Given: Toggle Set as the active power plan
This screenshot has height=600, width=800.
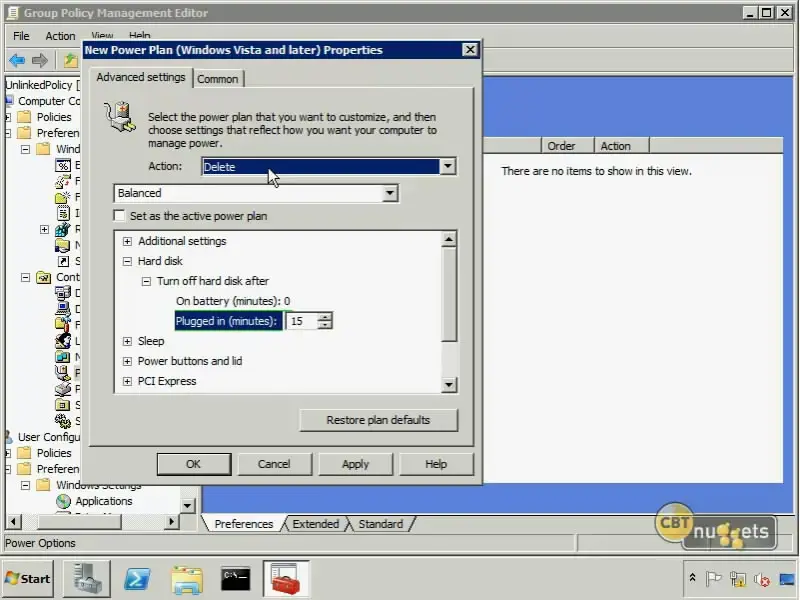Looking at the screenshot, I should 119,215.
